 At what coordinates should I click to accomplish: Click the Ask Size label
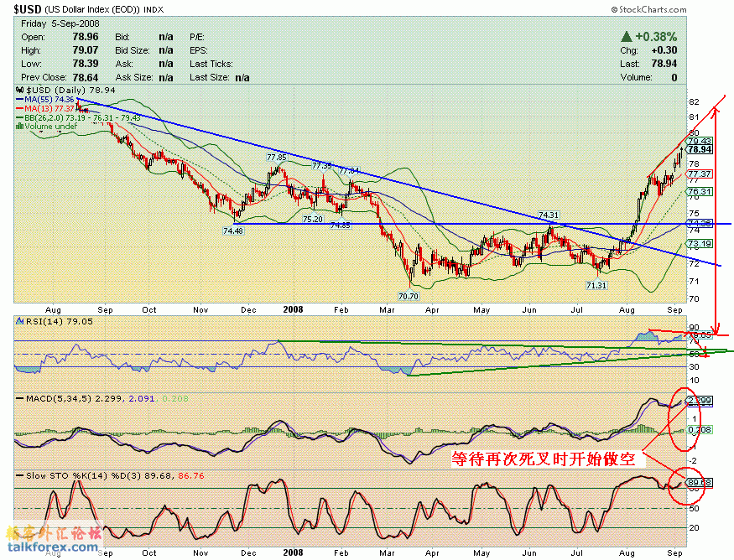134,77
